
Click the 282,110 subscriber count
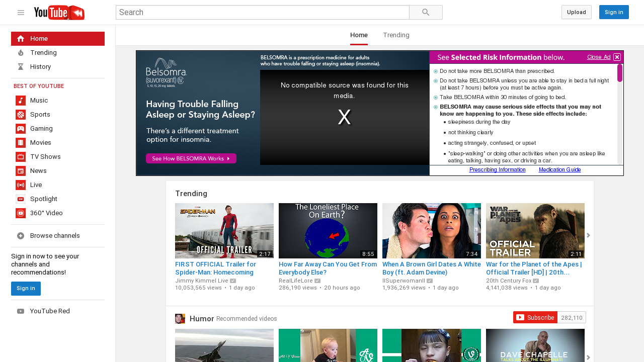pyautogui.click(x=572, y=318)
